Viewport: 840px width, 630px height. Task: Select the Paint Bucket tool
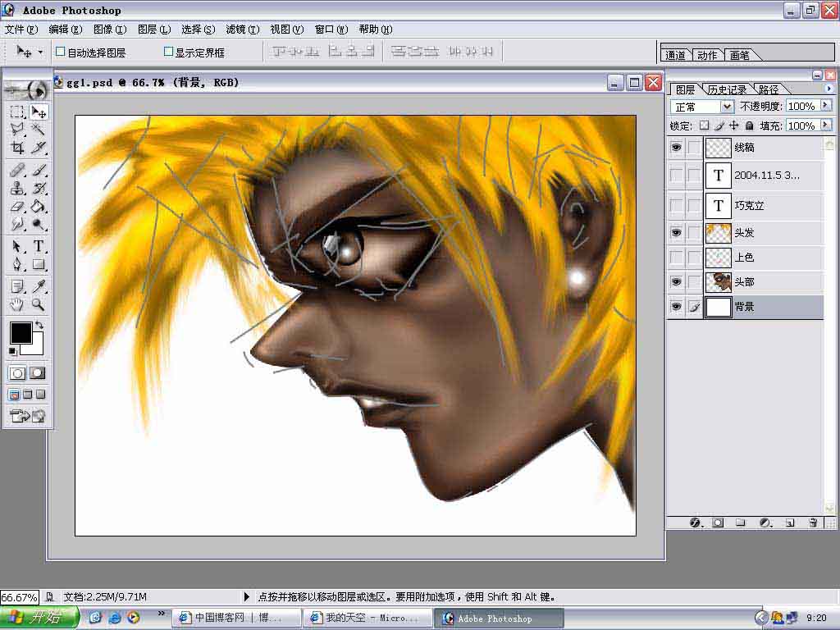[x=39, y=206]
